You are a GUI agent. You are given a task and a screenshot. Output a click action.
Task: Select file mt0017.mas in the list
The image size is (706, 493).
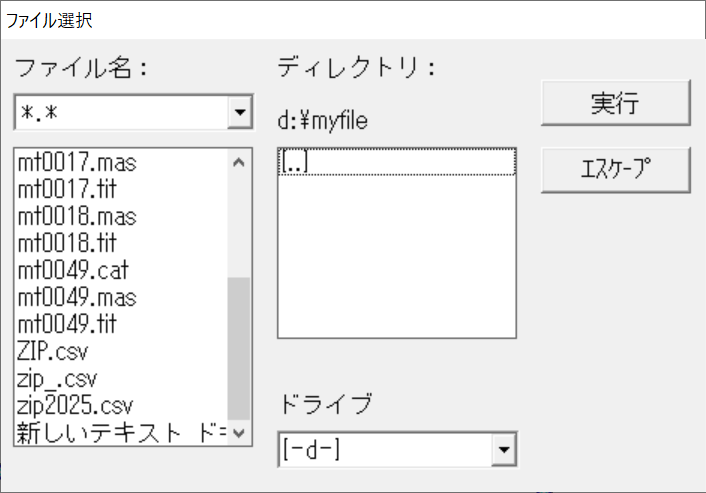[77, 162]
